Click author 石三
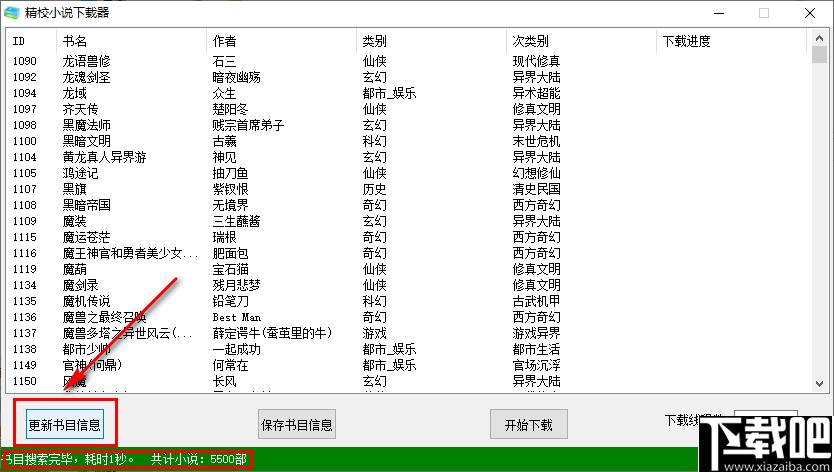The width and height of the screenshot is (834, 472). 224,61
